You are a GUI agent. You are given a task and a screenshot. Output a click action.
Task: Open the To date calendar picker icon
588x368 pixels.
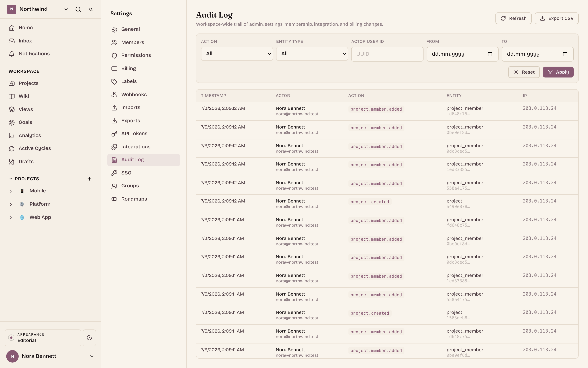[x=565, y=54]
